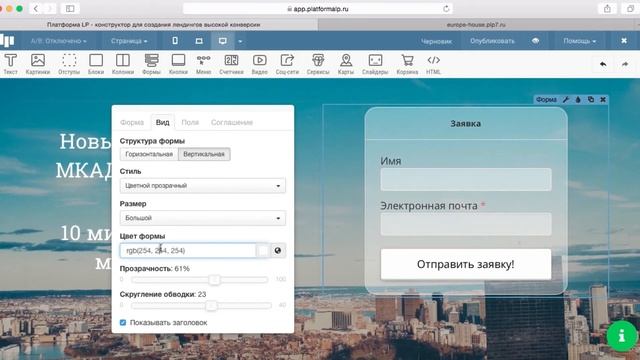Click the Имя form input field
This screenshot has height=360, width=640.
[466, 179]
